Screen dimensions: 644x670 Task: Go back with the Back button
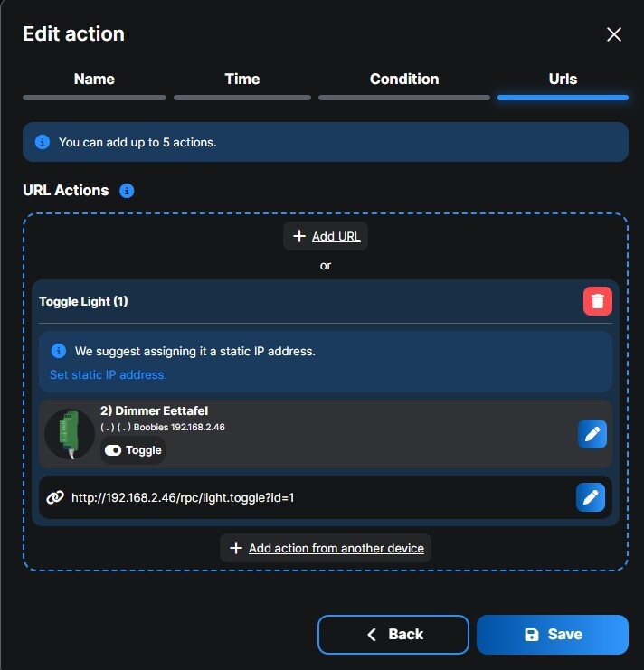pos(393,635)
